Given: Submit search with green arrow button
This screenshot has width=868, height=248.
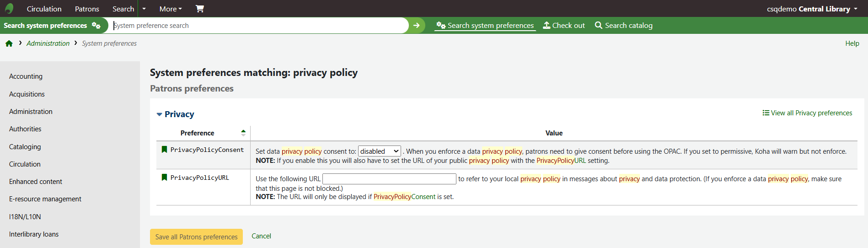Looking at the screenshot, I should point(416,26).
